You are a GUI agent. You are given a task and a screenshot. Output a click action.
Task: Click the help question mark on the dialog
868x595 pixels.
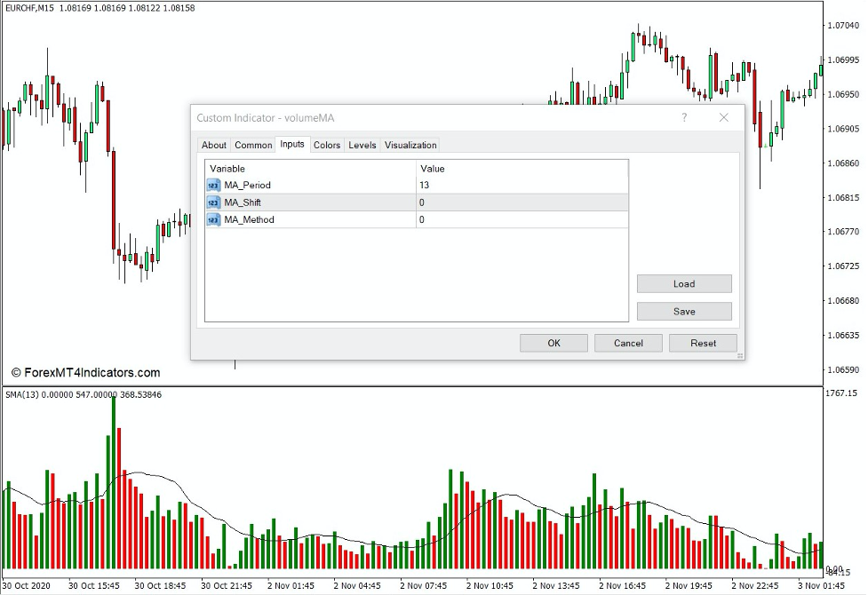(x=684, y=117)
